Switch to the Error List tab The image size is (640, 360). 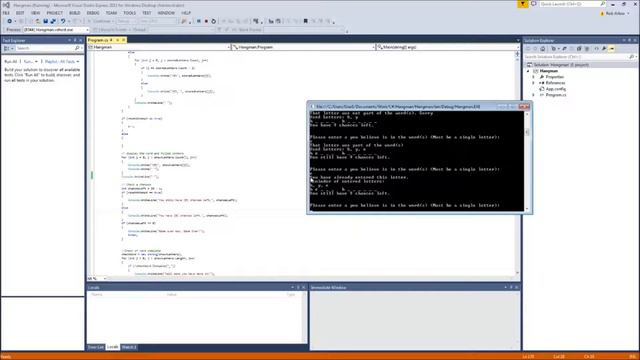click(96, 347)
